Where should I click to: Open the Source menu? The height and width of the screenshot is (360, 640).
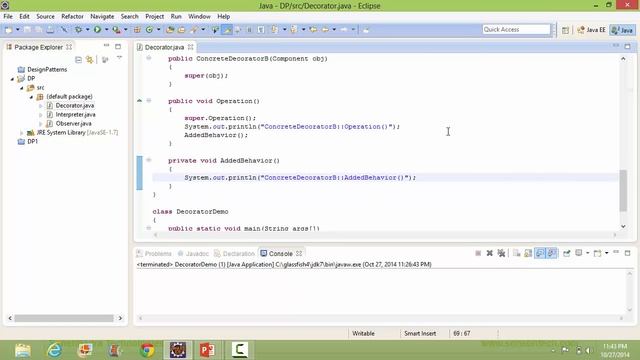point(45,16)
